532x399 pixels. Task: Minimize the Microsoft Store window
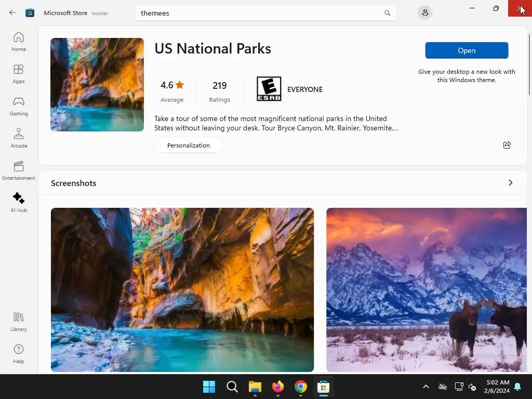[x=472, y=8]
